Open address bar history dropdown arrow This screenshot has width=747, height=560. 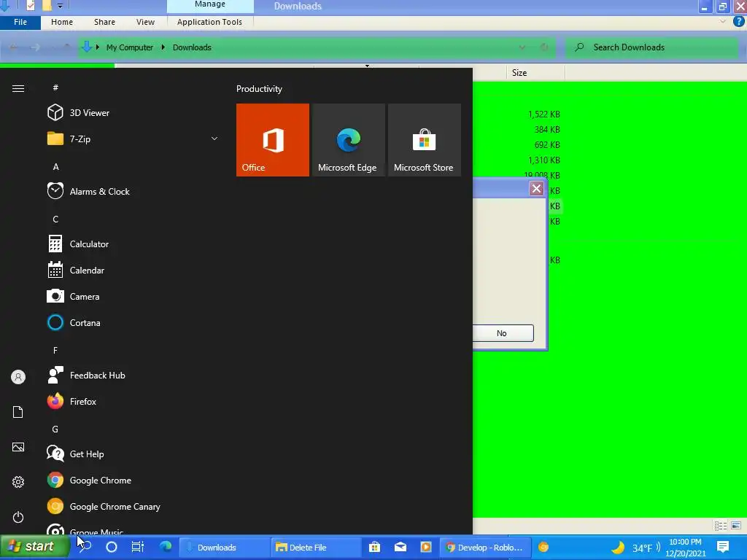[522, 47]
